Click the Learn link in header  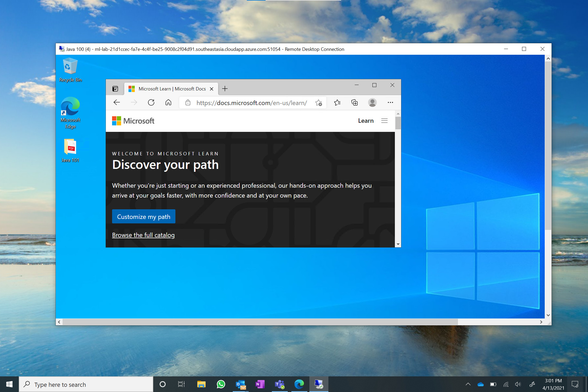366,121
